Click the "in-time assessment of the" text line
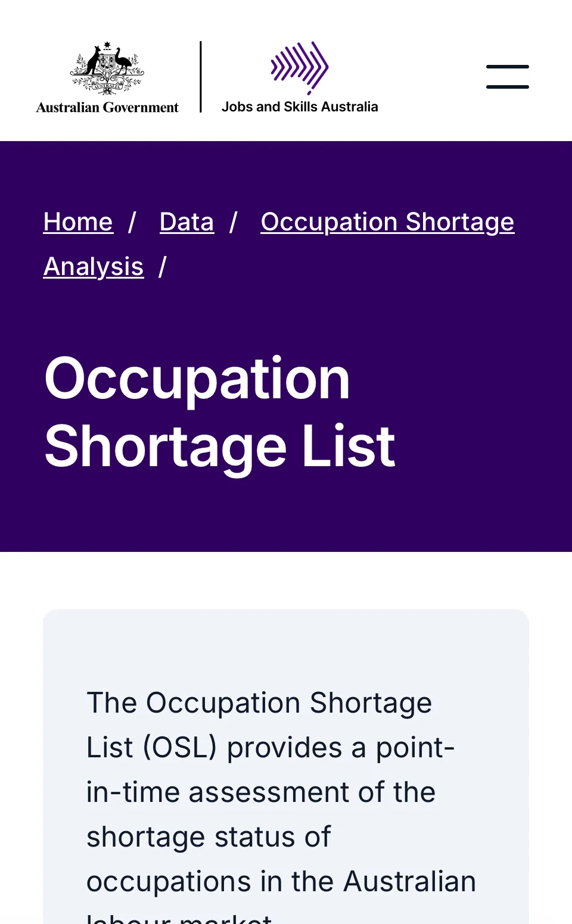This screenshot has width=572, height=924. tap(261, 792)
